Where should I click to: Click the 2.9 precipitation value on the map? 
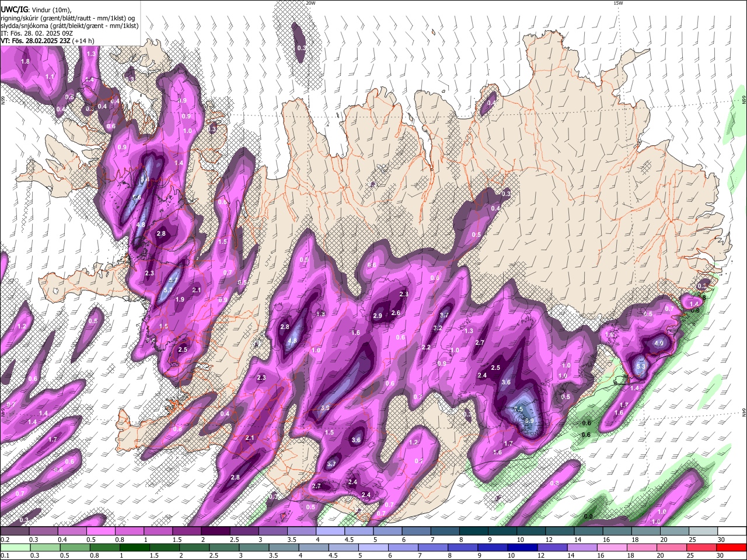tap(378, 316)
